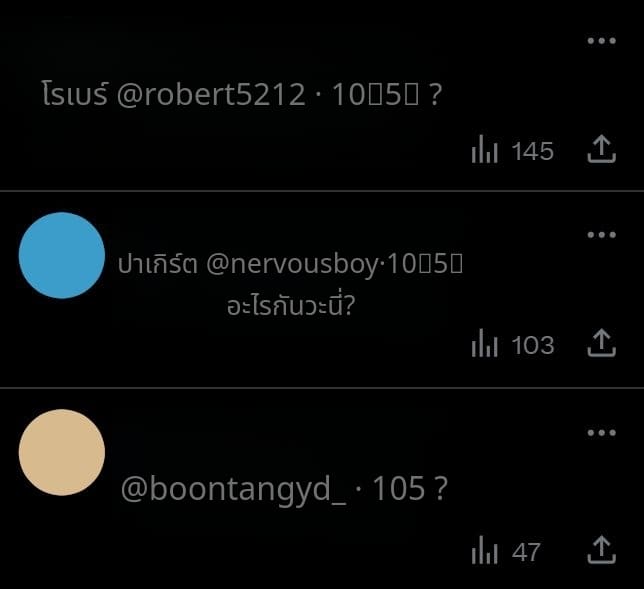This screenshot has height=589, width=644.
Task: Share the boontangyd_ post
Action: point(601,550)
